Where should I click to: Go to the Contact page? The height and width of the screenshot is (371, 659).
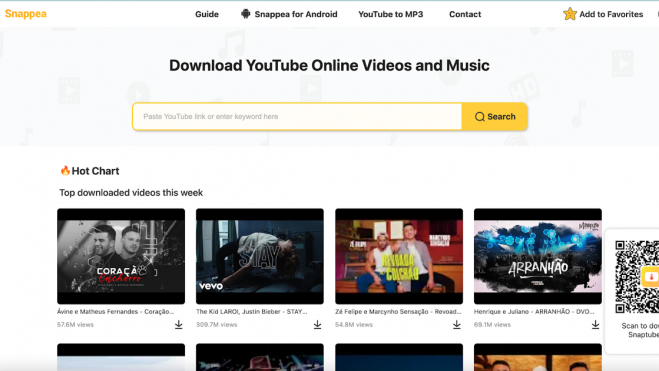[465, 14]
